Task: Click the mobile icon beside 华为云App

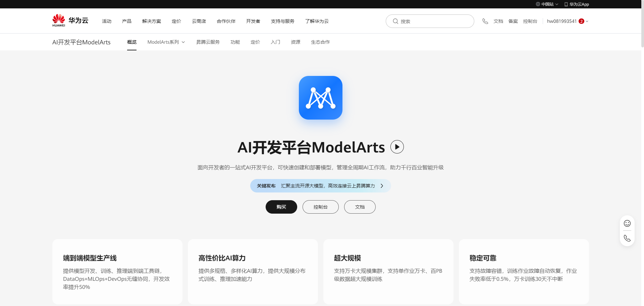Action: click(566, 4)
